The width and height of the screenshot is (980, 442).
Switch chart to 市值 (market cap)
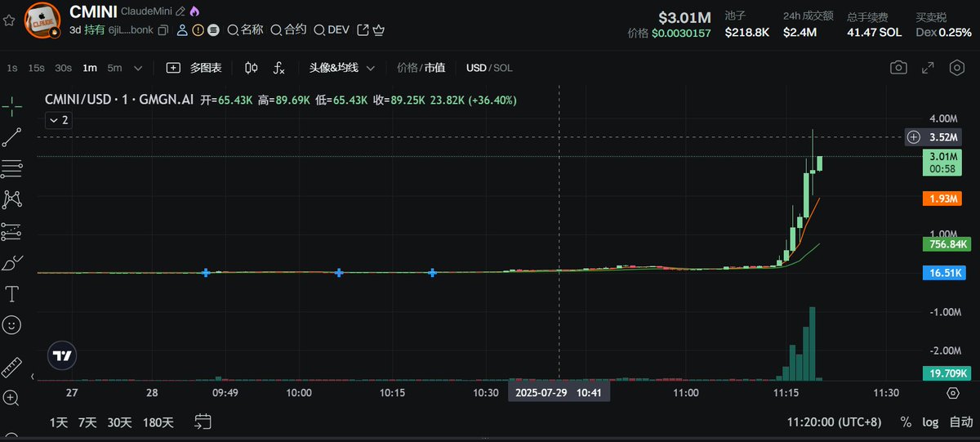tap(435, 68)
